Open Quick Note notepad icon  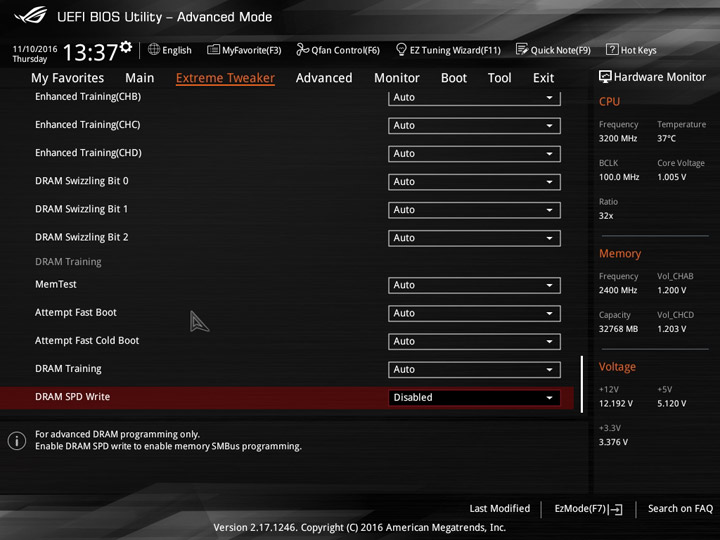522,49
